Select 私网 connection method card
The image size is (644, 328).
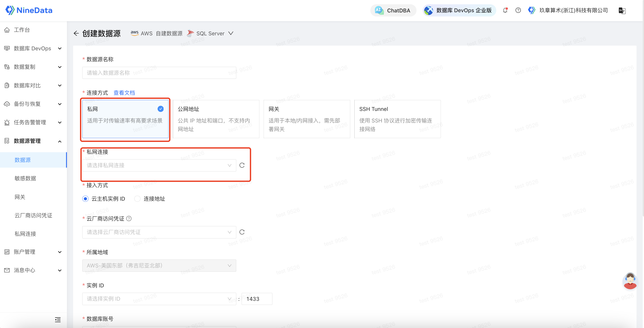pyautogui.click(x=126, y=119)
